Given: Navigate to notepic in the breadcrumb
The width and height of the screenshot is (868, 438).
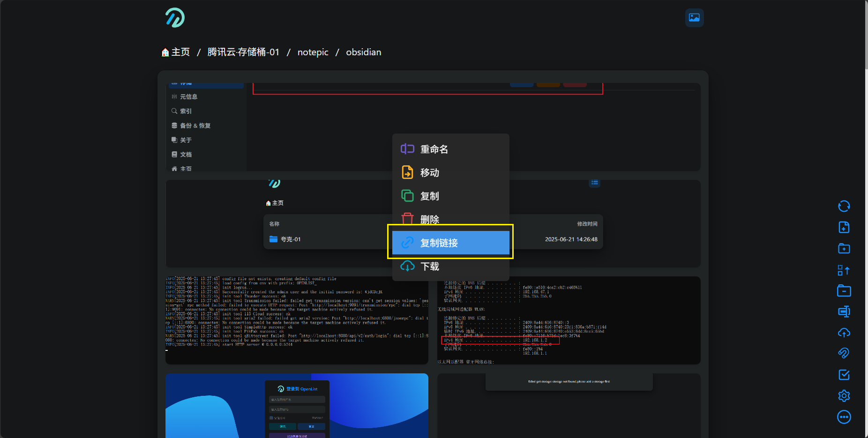Looking at the screenshot, I should 313,52.
